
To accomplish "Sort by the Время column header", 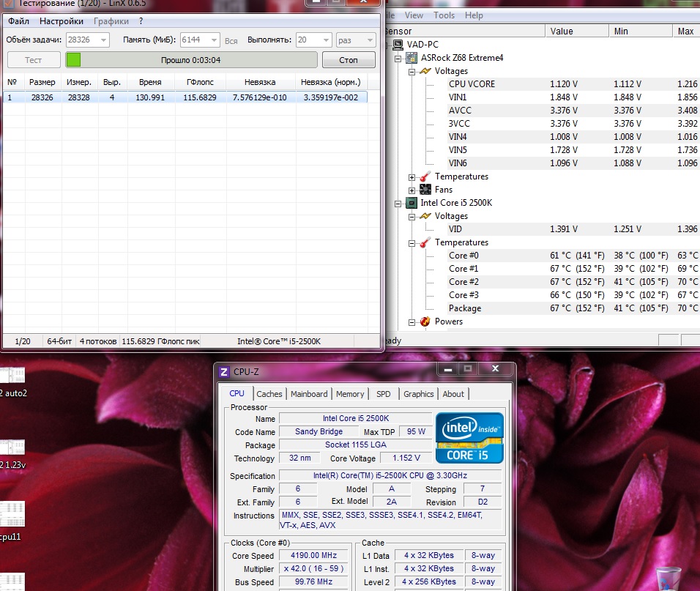I will [x=150, y=82].
